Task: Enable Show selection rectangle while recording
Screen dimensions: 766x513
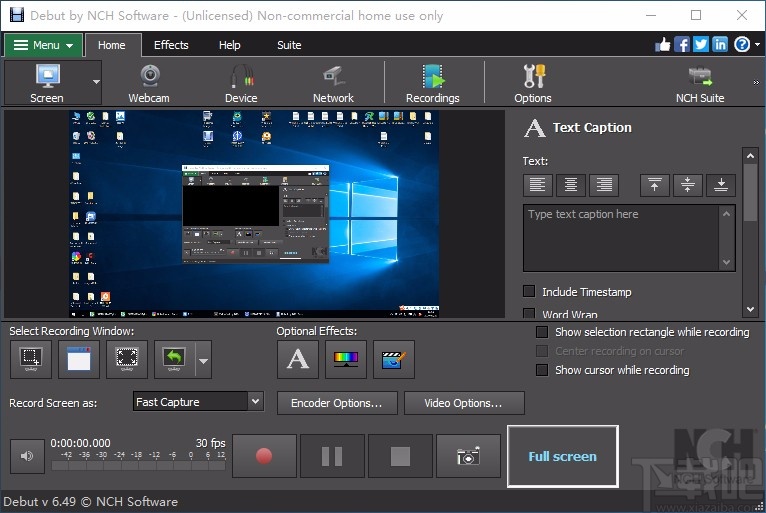Action: pos(542,332)
